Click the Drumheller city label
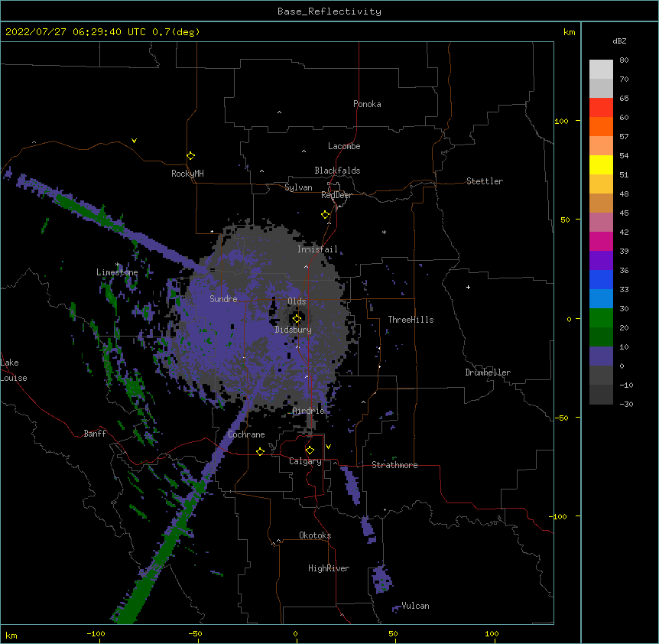 (488, 372)
